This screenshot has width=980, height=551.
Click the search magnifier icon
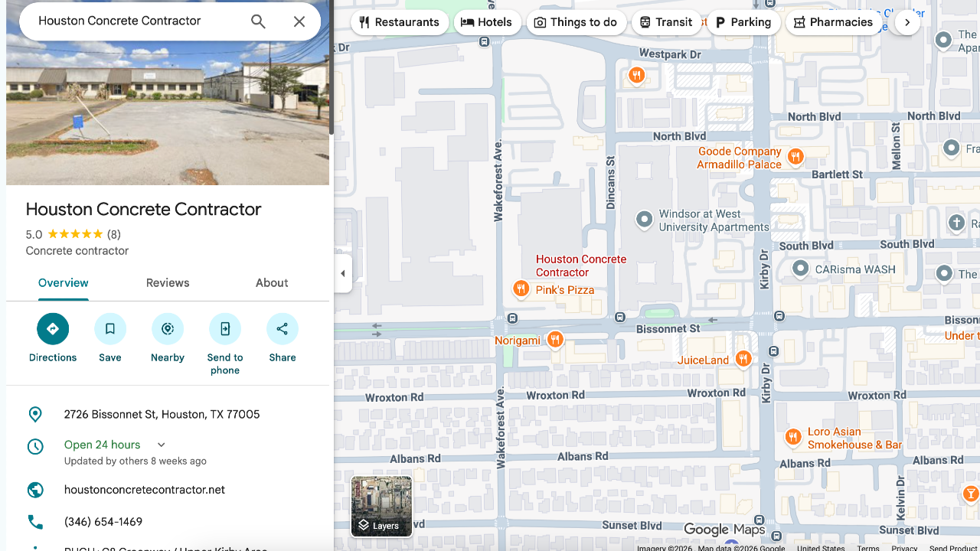pyautogui.click(x=258, y=21)
